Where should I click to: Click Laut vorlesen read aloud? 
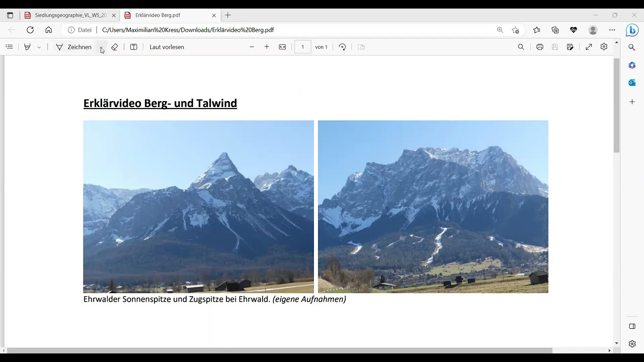(167, 47)
